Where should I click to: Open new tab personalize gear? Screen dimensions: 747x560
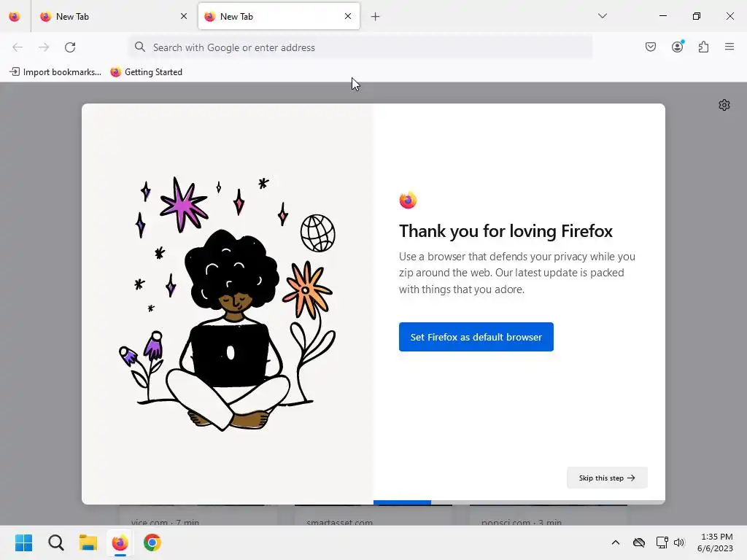coord(724,105)
